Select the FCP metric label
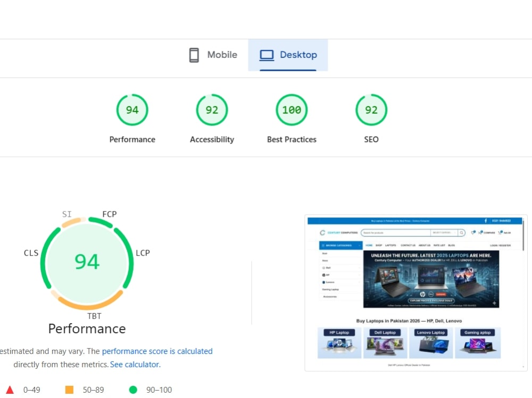 tap(110, 214)
